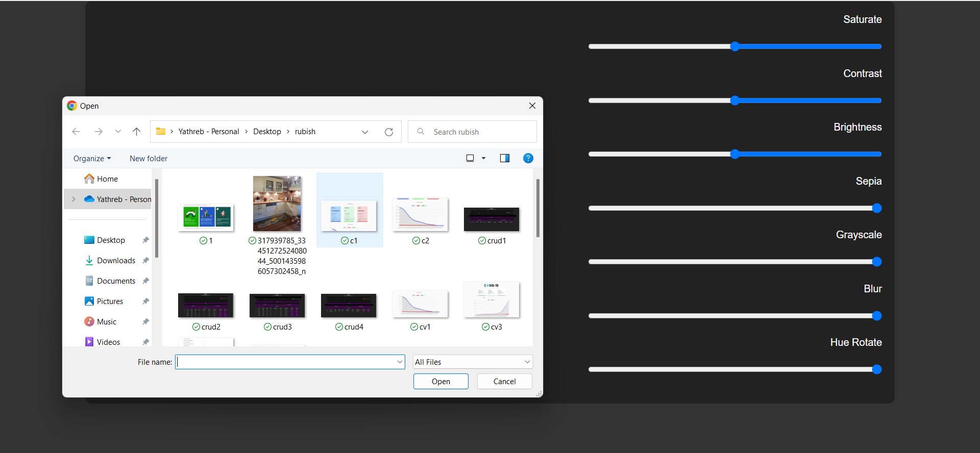
Task: Click Desktop in the address path
Action: pyautogui.click(x=267, y=132)
